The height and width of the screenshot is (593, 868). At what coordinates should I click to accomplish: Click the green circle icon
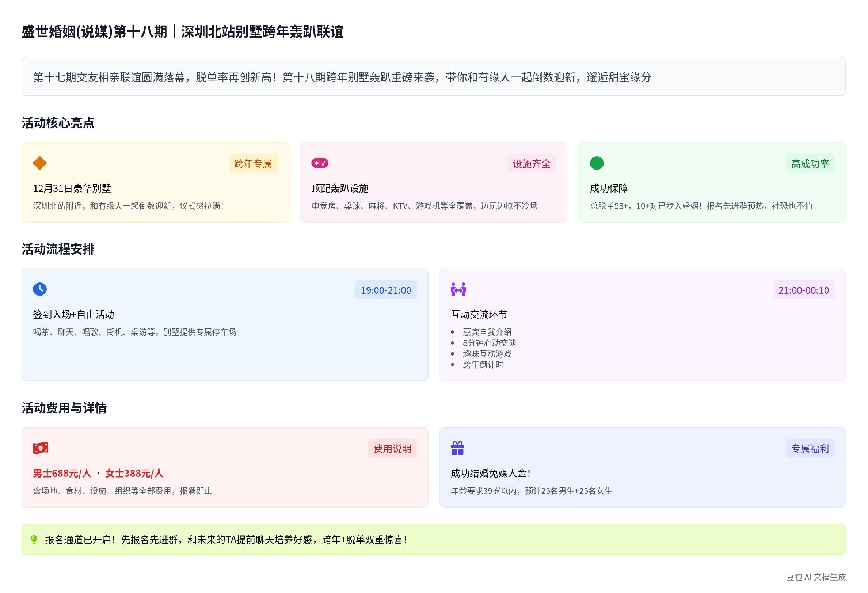[x=596, y=163]
